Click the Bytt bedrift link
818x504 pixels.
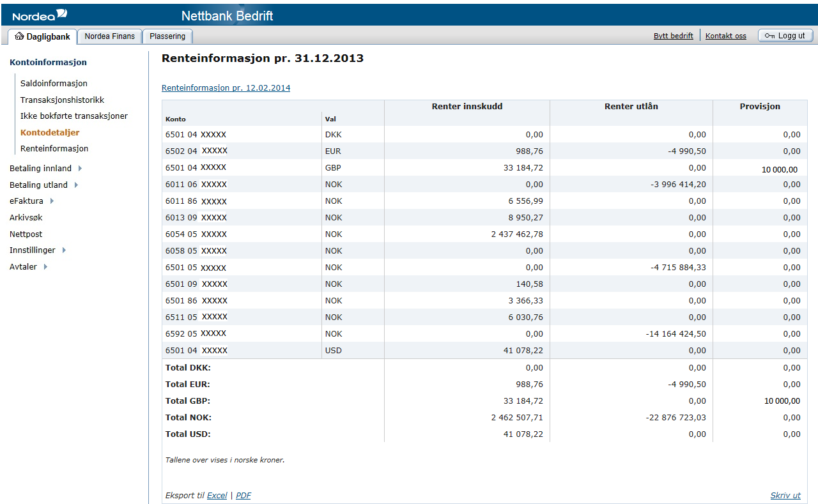[x=673, y=36]
